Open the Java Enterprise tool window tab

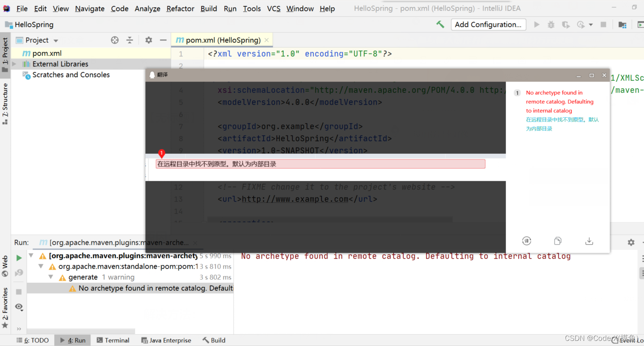(x=166, y=340)
